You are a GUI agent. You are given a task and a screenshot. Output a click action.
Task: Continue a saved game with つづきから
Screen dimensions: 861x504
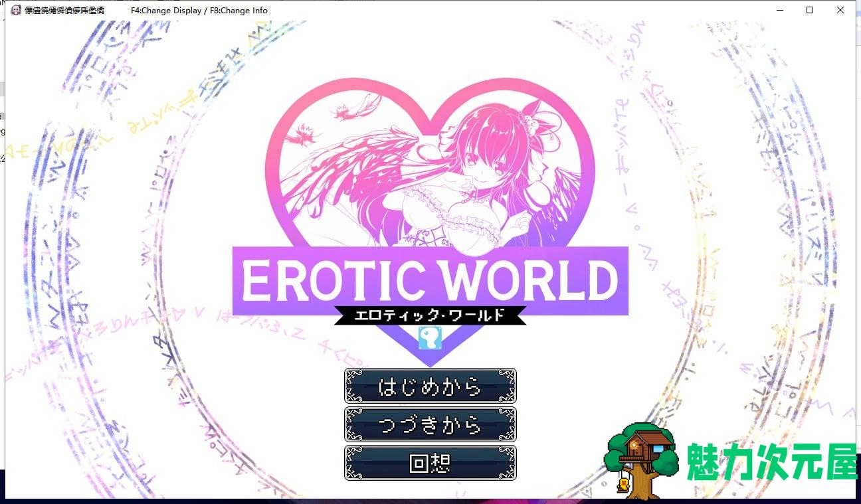coord(430,424)
